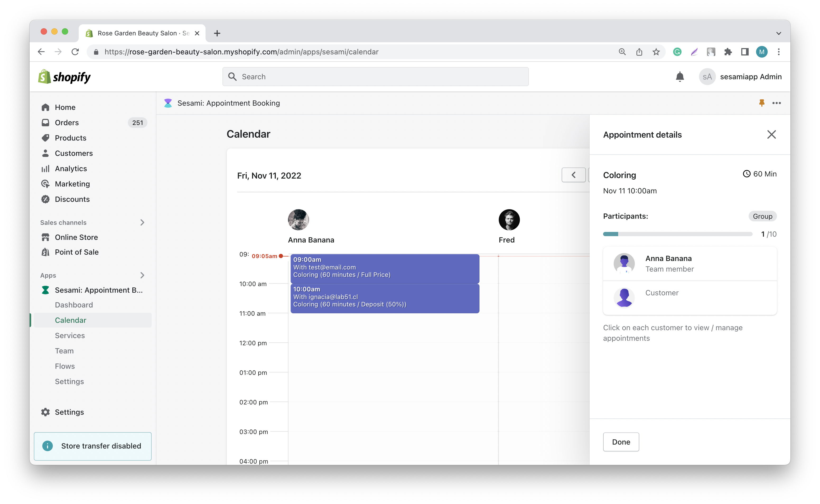
Task: Open Sesami Settings sub-item
Action: [x=69, y=382]
